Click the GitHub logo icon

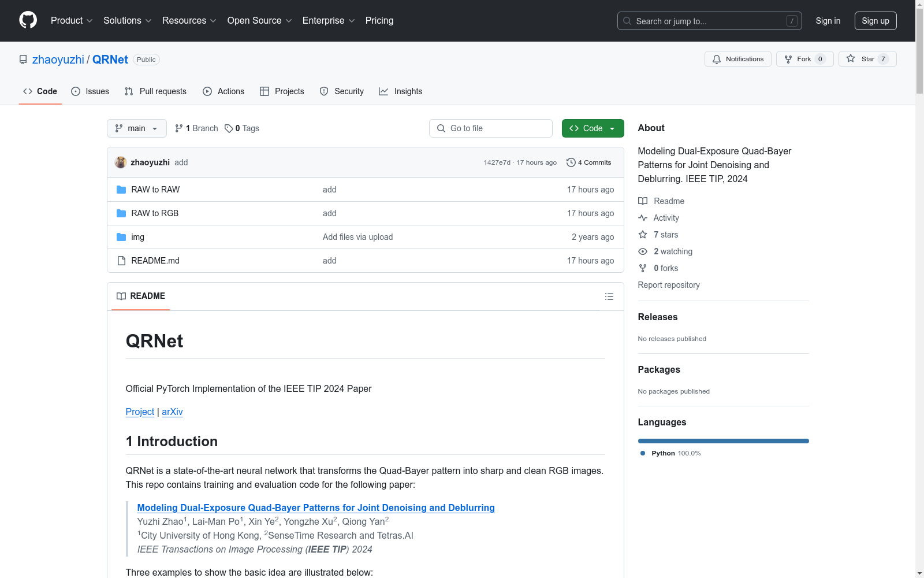tap(28, 20)
